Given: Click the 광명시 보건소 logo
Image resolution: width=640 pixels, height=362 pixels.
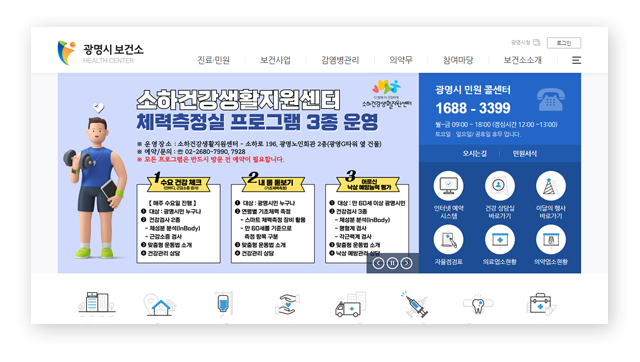Looking at the screenshot, I should pos(100,53).
